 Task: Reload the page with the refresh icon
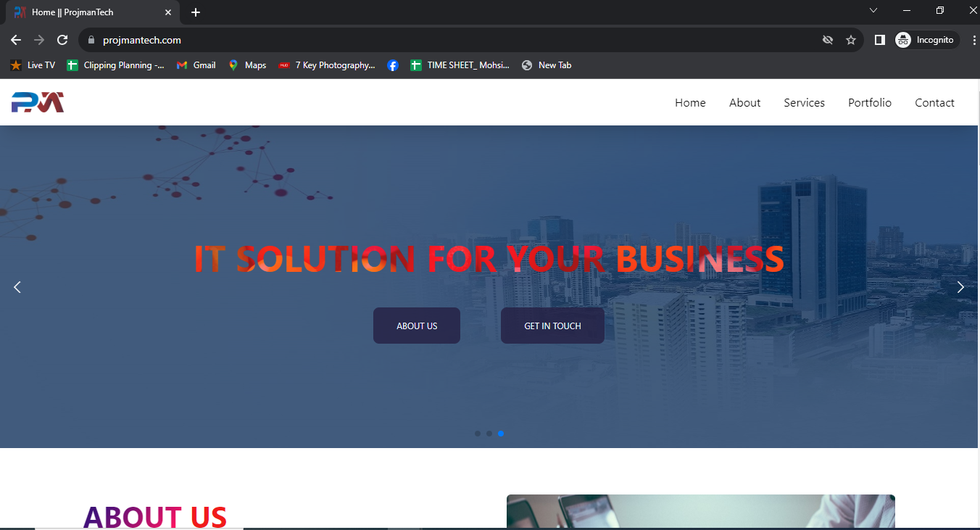(x=62, y=40)
